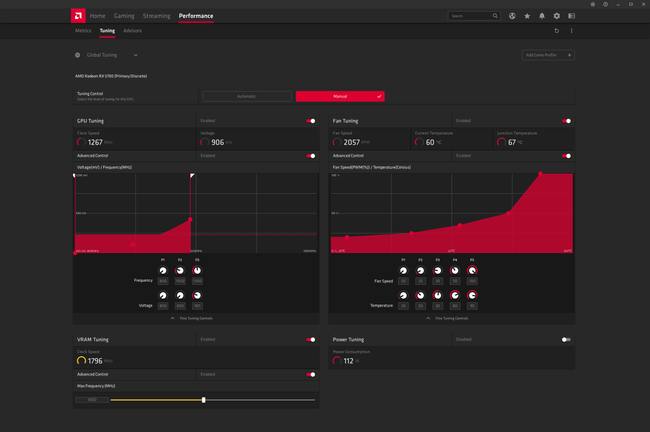Switch to the Gaming tab
This screenshot has height=432, width=650.
(x=124, y=16)
